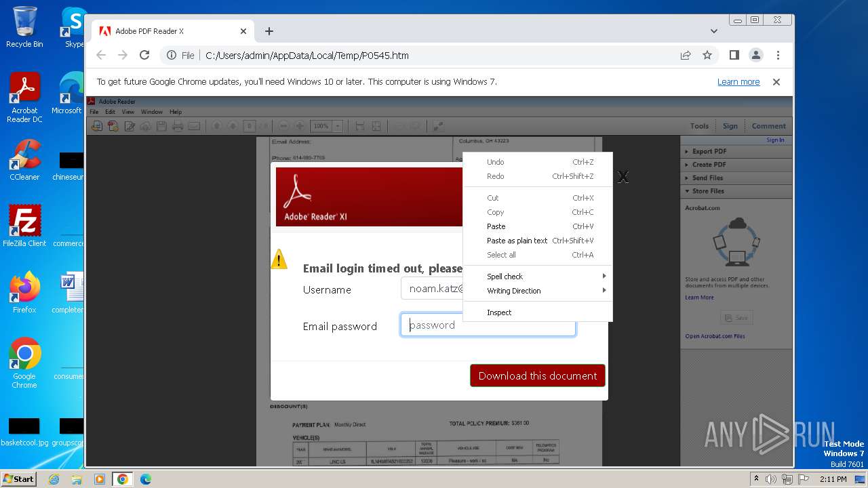
Task: Dismiss the Chrome update notification bar
Action: [x=776, y=82]
